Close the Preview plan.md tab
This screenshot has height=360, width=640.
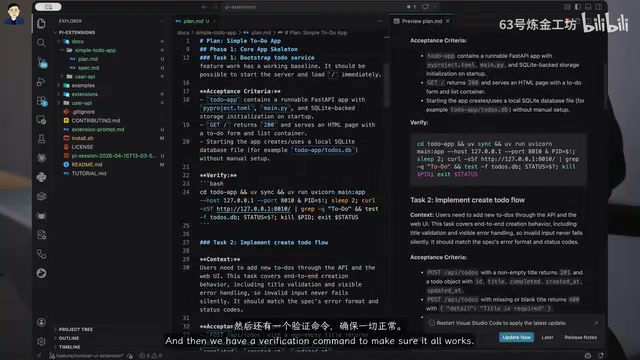tap(448, 21)
